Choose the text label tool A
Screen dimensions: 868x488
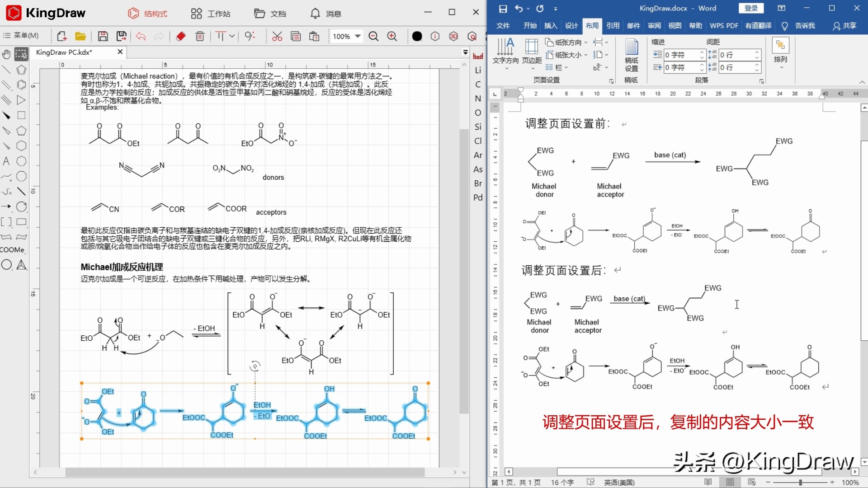[x=6, y=161]
